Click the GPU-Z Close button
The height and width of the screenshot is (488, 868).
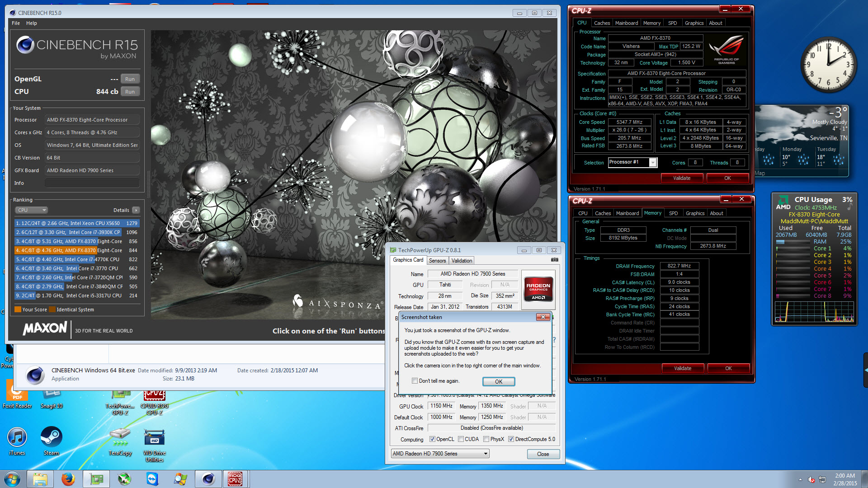coord(543,454)
